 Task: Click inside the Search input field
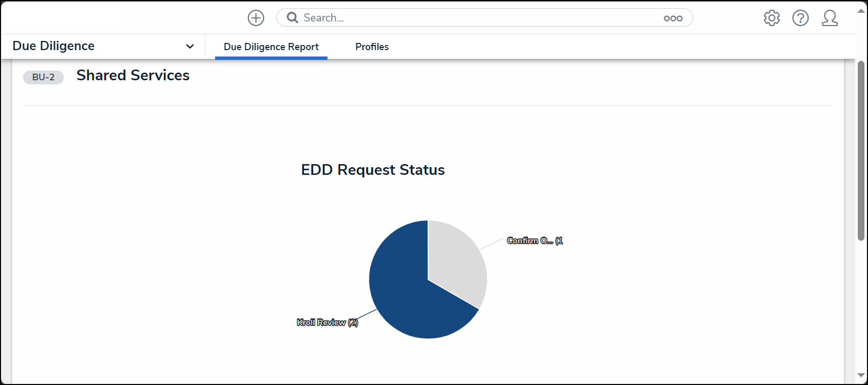pyautogui.click(x=480, y=18)
